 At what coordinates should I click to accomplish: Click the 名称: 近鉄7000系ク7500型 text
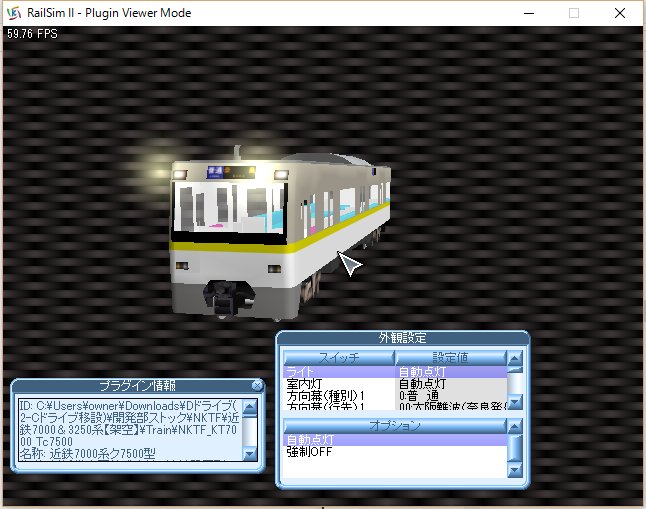[87, 454]
